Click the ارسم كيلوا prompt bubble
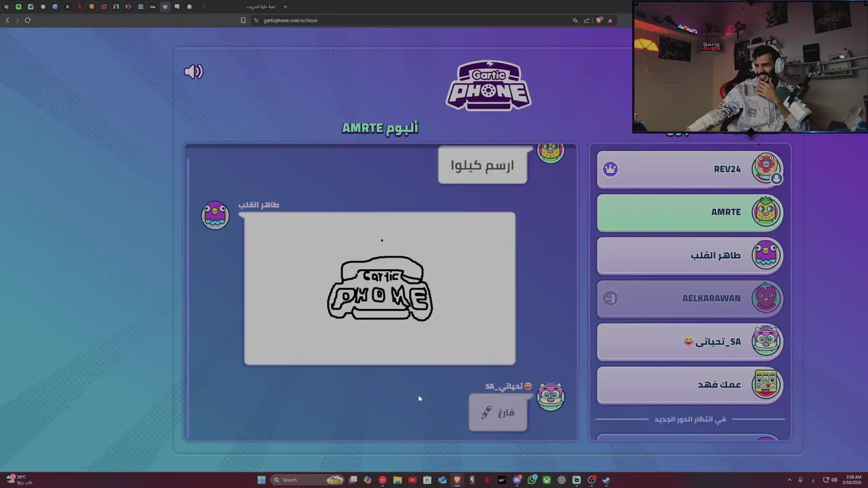This screenshot has width=868, height=488. point(482,165)
